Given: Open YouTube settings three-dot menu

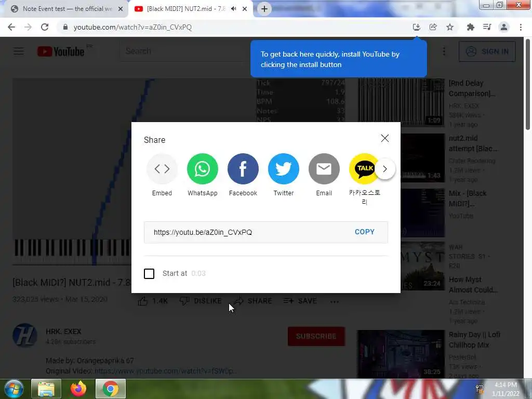Looking at the screenshot, I should pos(444,51).
